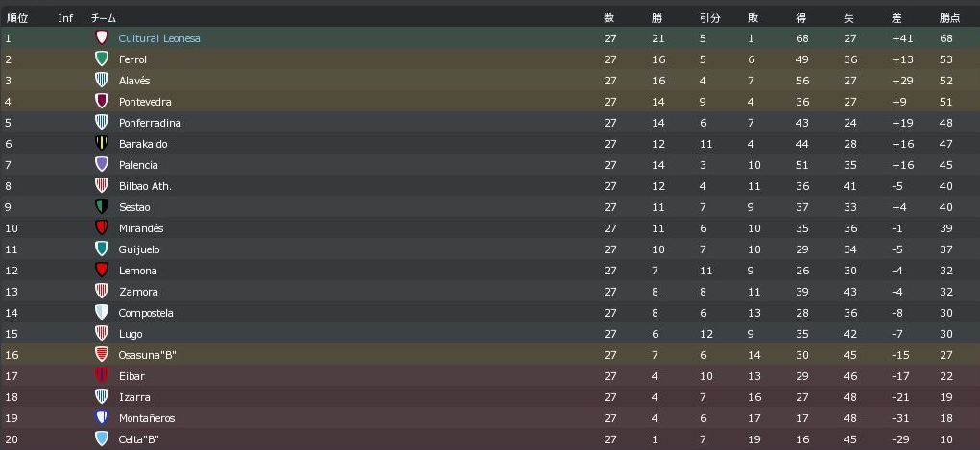Click the Palencia purple crest icon
Viewport: 980px width, 450px height.
pyautogui.click(x=101, y=164)
